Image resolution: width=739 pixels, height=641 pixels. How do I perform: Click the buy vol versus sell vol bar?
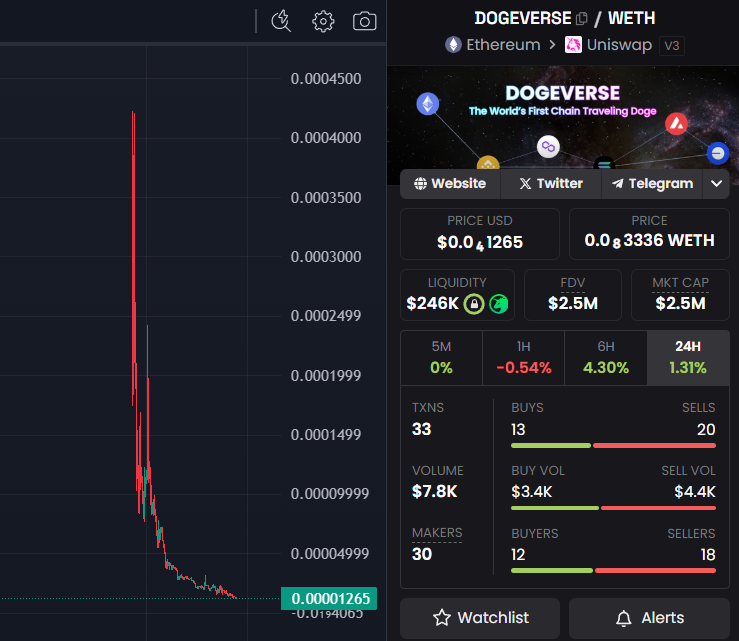coord(613,508)
